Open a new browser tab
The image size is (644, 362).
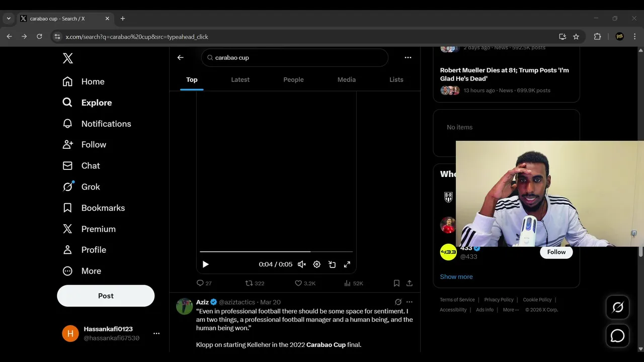click(x=123, y=19)
